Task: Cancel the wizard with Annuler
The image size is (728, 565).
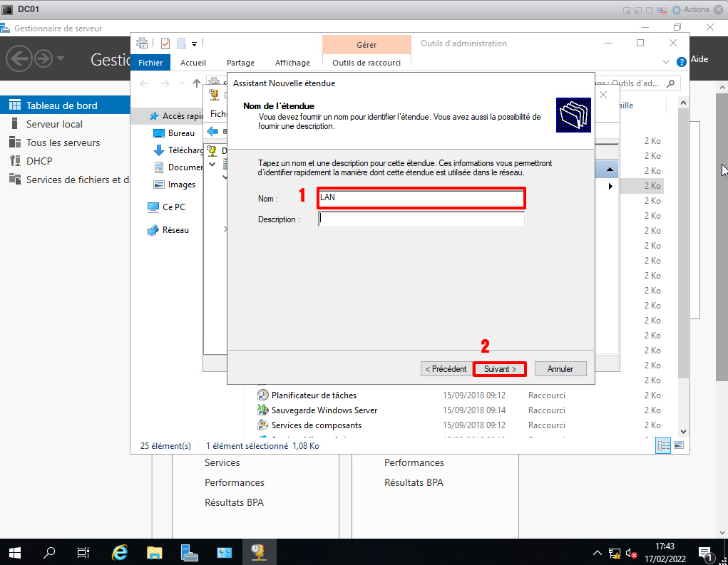Action: pos(560,369)
